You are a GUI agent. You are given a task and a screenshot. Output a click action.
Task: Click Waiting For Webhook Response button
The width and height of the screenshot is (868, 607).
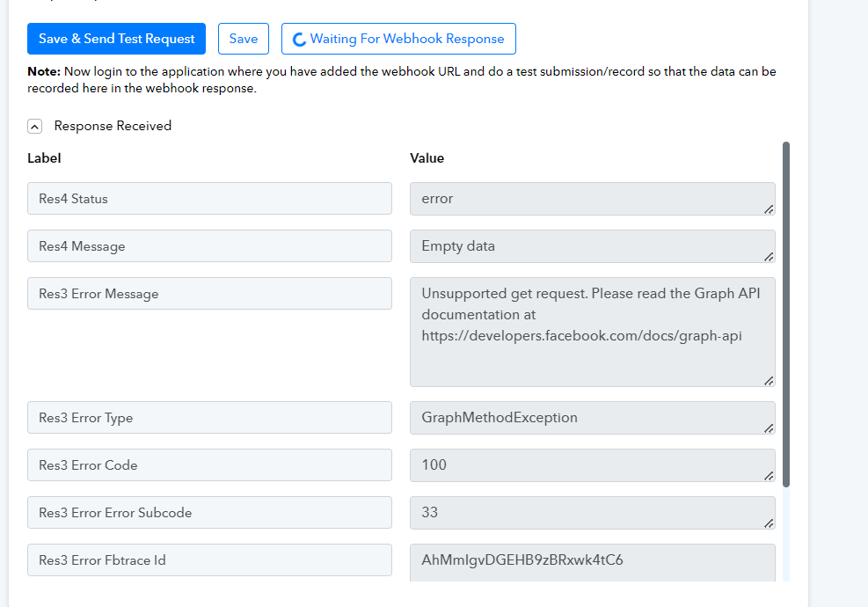(x=398, y=39)
